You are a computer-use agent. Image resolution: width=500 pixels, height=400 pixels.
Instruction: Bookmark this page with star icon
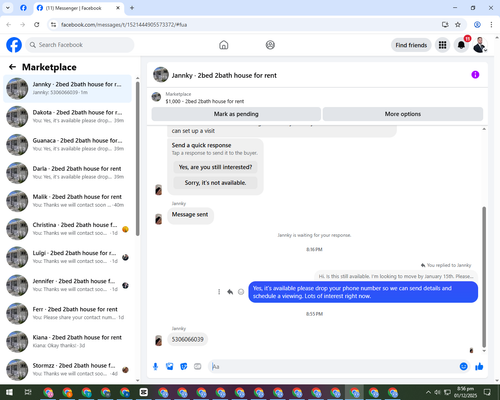pyautogui.click(x=458, y=25)
